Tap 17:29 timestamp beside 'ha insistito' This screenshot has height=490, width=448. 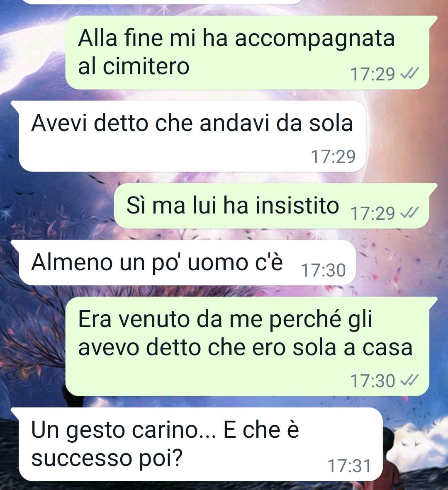pyautogui.click(x=373, y=213)
